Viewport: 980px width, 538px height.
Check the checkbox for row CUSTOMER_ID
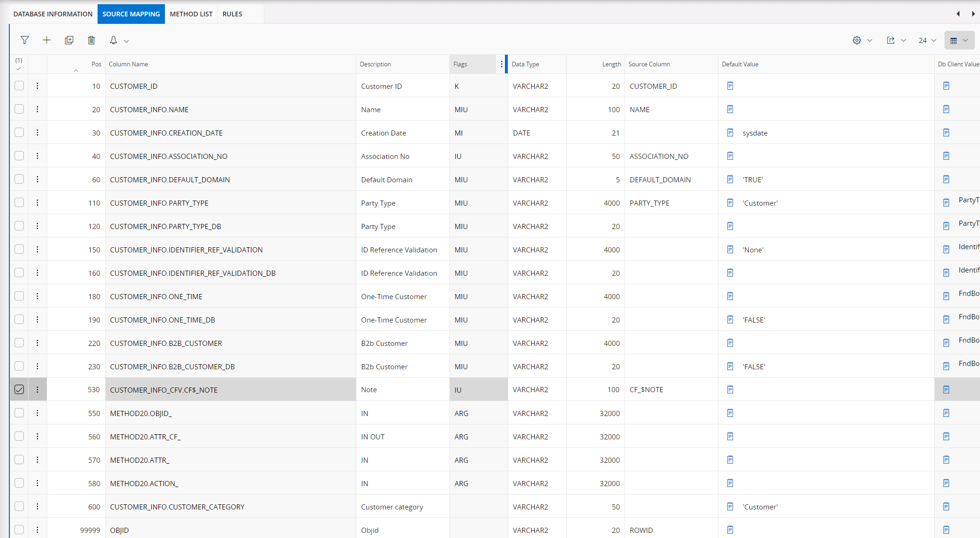tap(19, 86)
